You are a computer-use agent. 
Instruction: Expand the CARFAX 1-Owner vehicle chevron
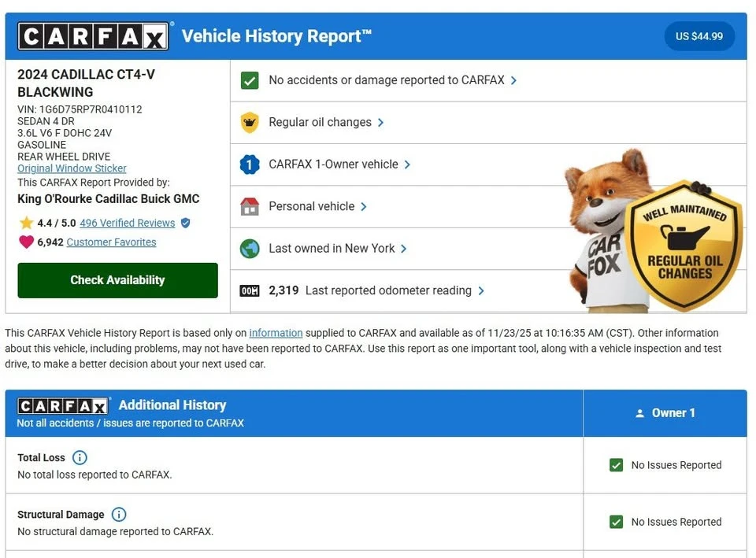click(407, 164)
